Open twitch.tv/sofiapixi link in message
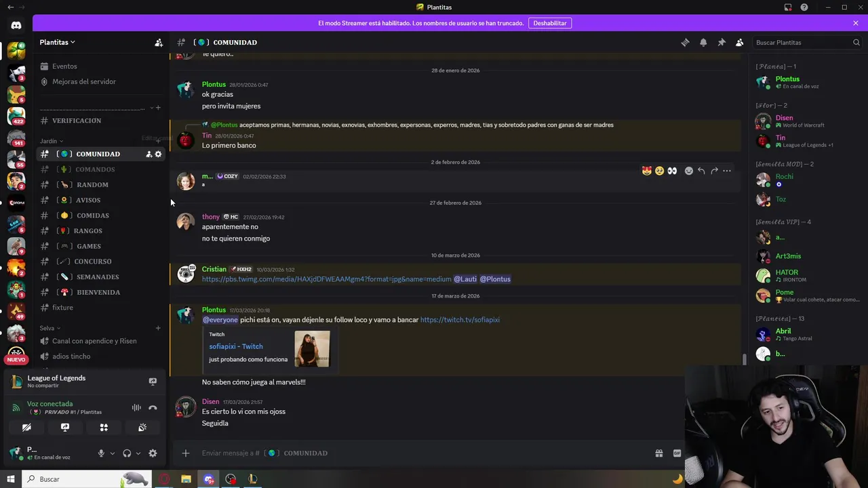 click(x=460, y=320)
